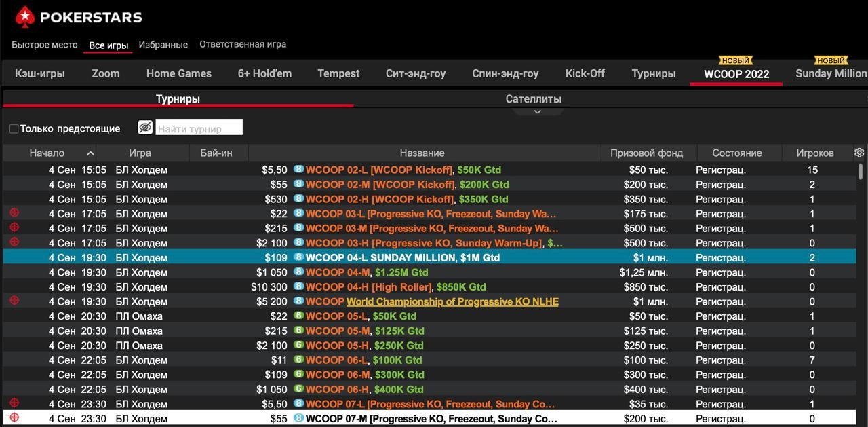The width and height of the screenshot is (868, 427).
Task: Select WCOOP 04-H [High Roller] $850K Gtd
Action: (x=429, y=286)
